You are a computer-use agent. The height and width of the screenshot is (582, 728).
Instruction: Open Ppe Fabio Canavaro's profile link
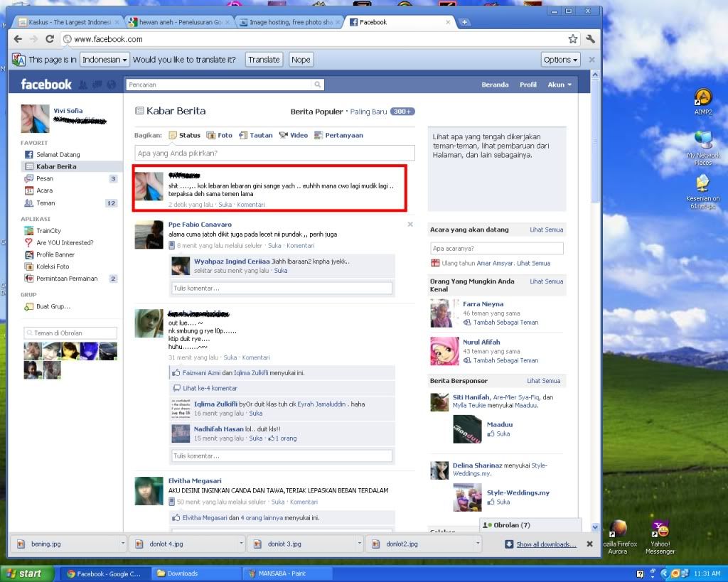(x=200, y=224)
